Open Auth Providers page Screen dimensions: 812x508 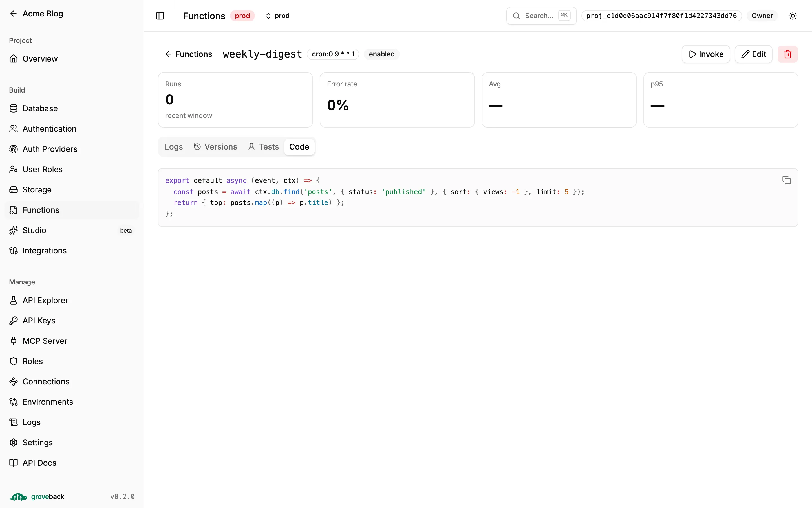72,149
